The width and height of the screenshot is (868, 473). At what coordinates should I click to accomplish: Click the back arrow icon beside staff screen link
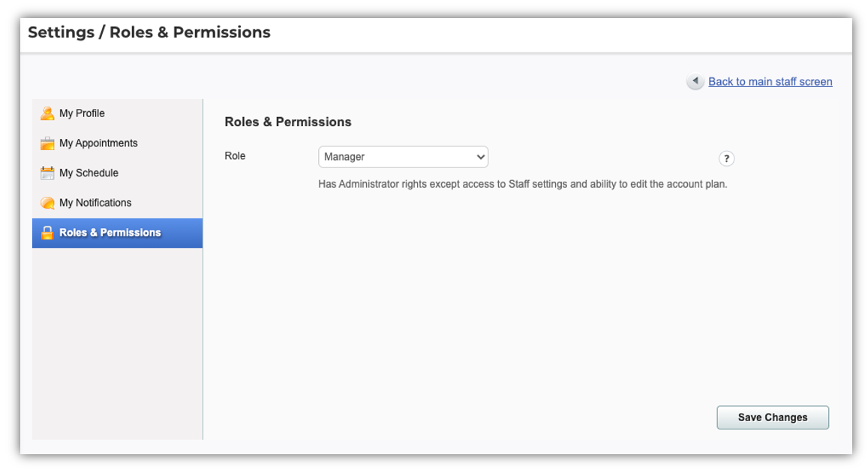tap(695, 81)
